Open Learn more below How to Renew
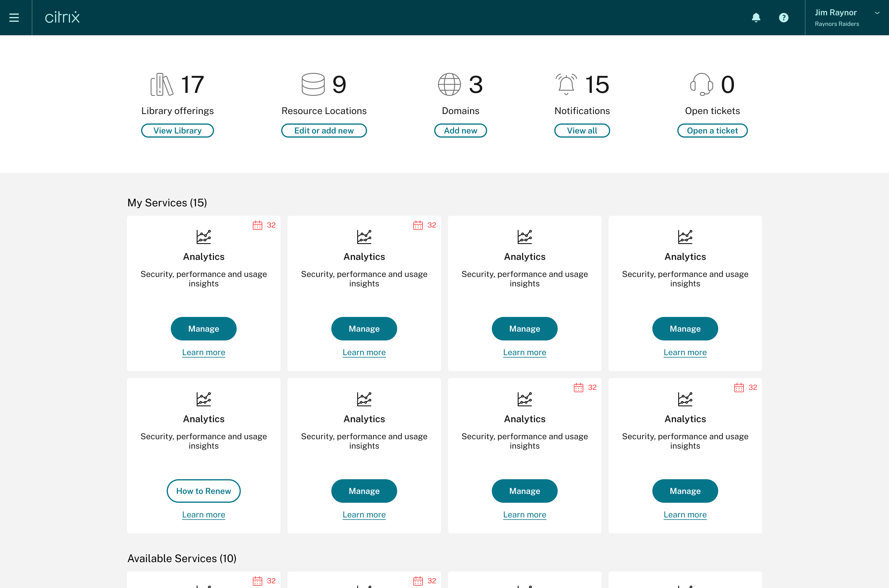The width and height of the screenshot is (889, 588). 204,514
